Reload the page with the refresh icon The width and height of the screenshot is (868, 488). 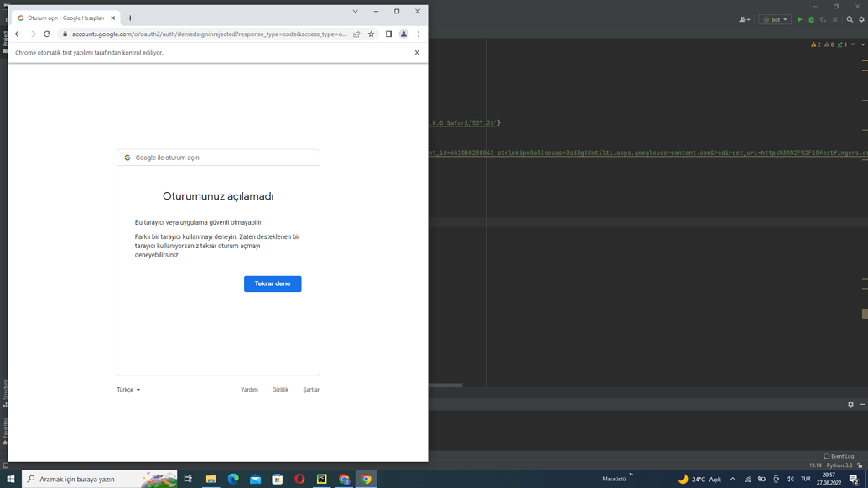pyautogui.click(x=46, y=34)
